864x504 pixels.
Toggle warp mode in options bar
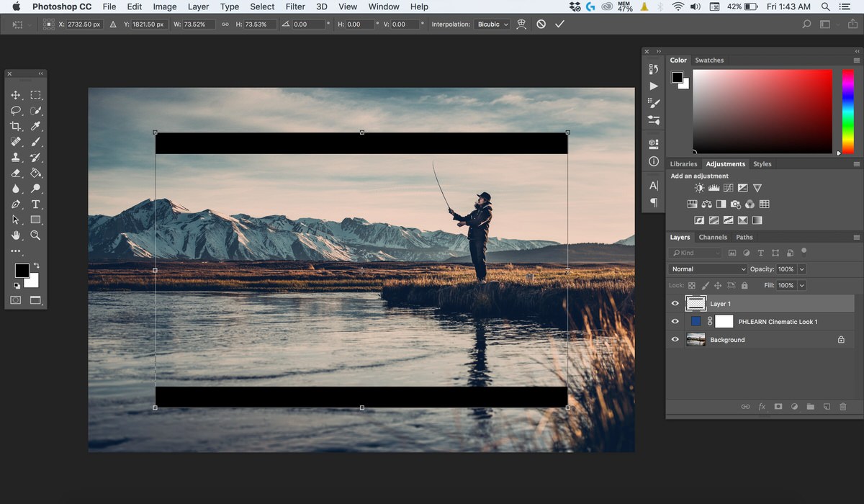pyautogui.click(x=521, y=24)
